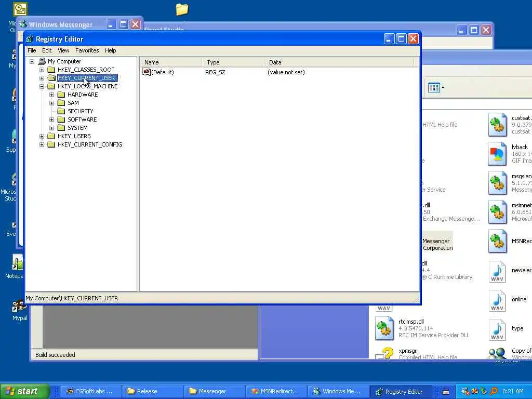Switch to MSNRedirect taskbar button

(x=276, y=391)
